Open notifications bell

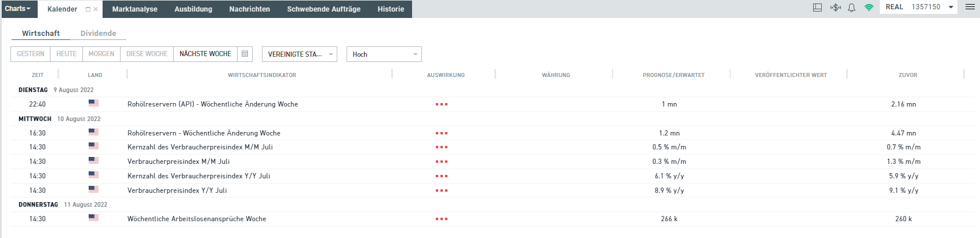(851, 8)
